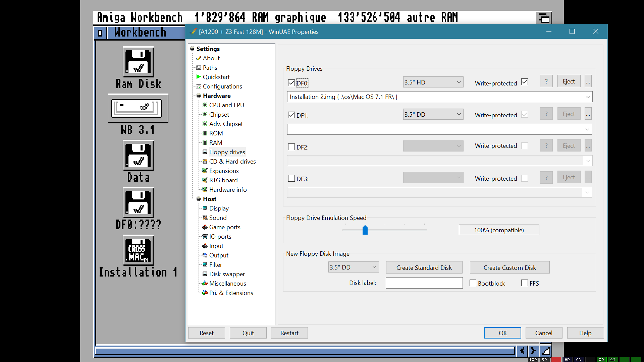644x362 pixels.
Task: Click the CD & Hard drives icon
Action: tap(205, 161)
